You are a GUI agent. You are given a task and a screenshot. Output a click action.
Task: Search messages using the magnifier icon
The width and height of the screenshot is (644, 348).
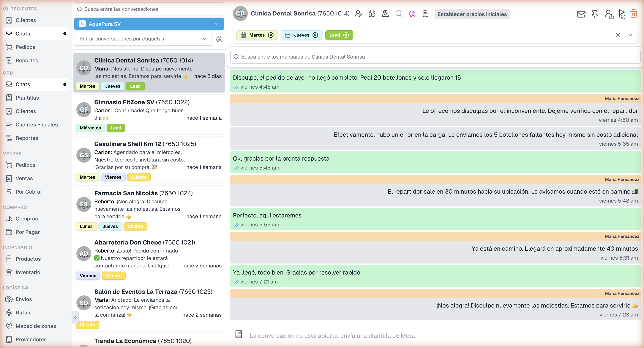pos(399,14)
